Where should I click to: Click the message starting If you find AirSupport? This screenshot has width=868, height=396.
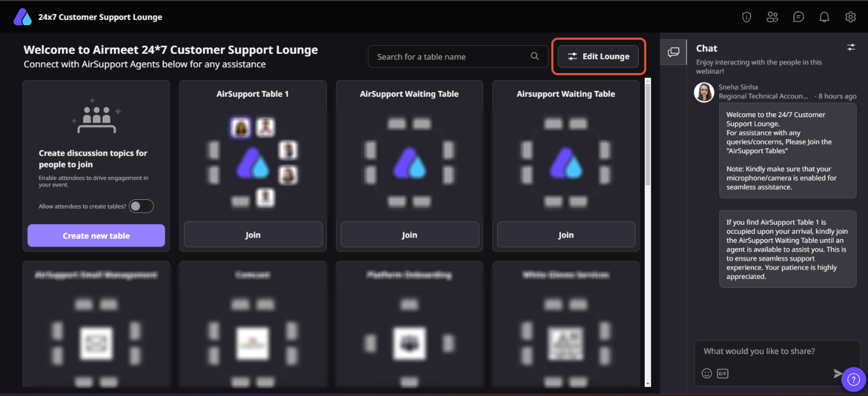787,249
